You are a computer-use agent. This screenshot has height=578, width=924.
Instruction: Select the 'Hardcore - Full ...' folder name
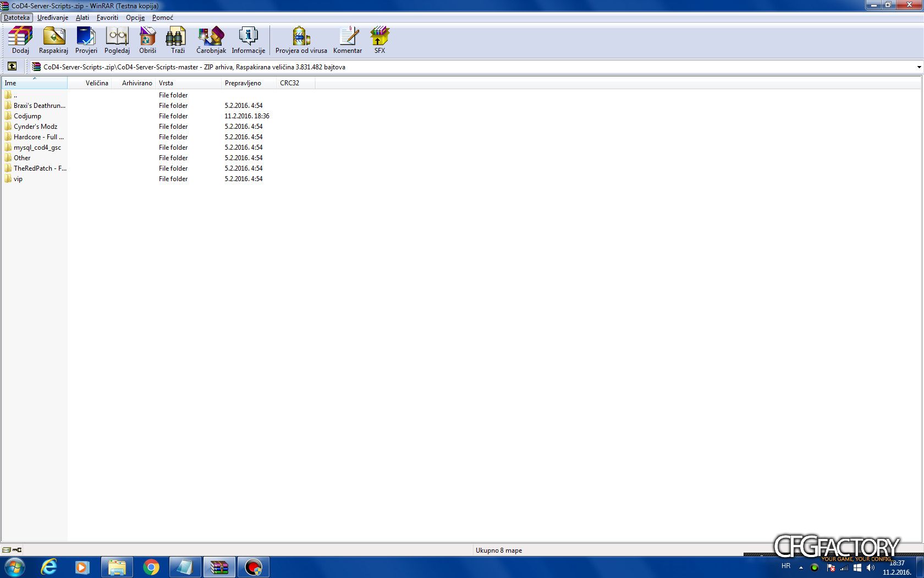(x=38, y=137)
